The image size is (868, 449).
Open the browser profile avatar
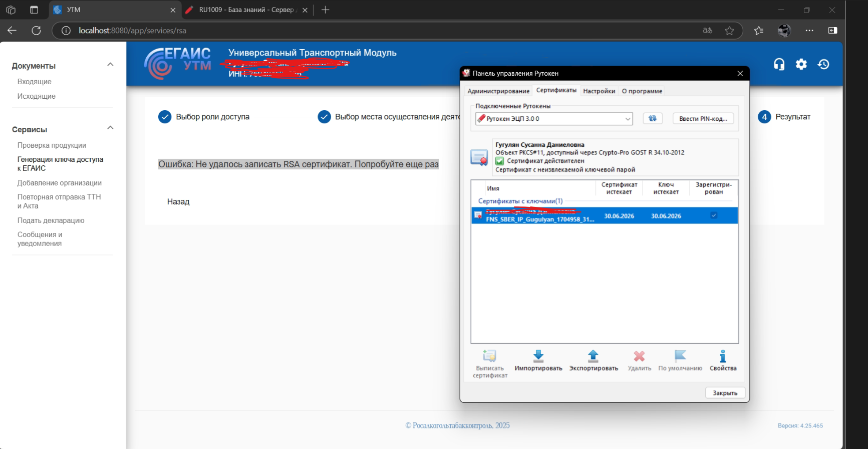784,31
